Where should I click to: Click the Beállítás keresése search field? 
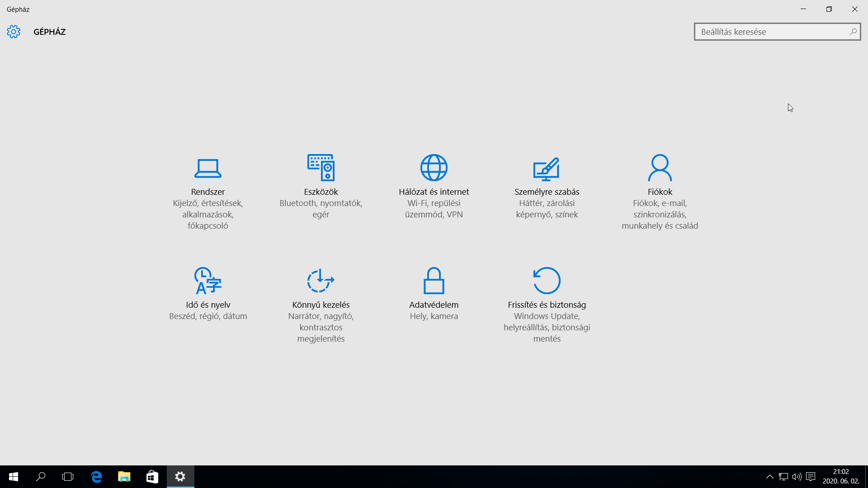point(778,32)
